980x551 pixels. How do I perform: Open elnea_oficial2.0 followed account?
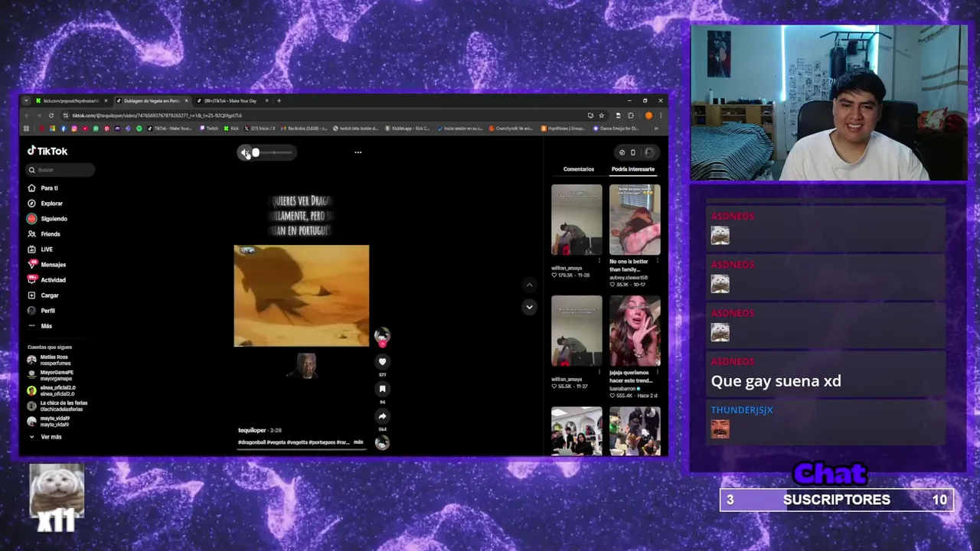pos(51,390)
